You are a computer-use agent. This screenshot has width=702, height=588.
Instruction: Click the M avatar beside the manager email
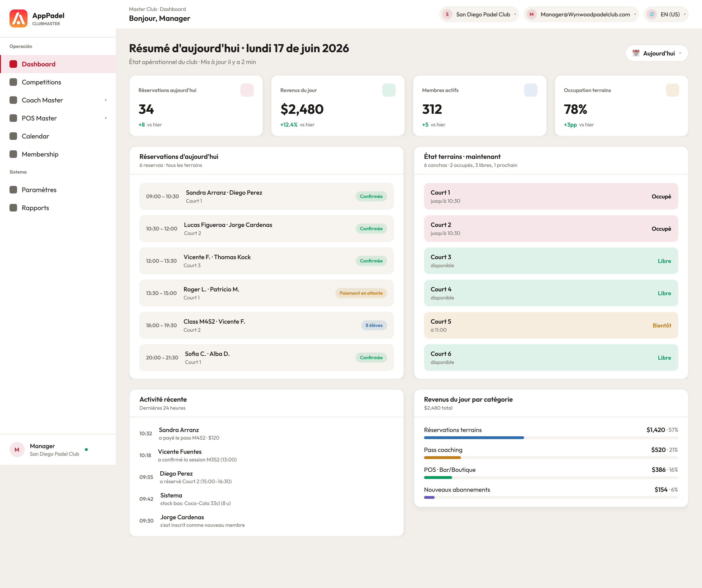coord(531,14)
